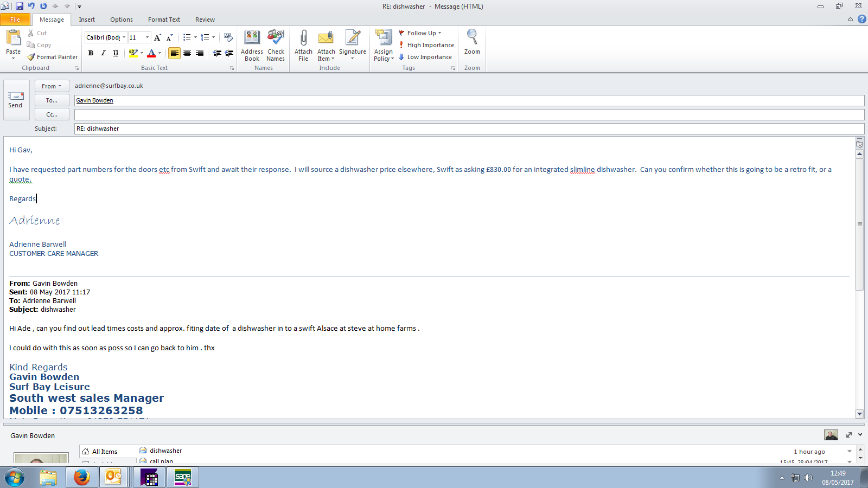Send the email message

tap(16, 100)
